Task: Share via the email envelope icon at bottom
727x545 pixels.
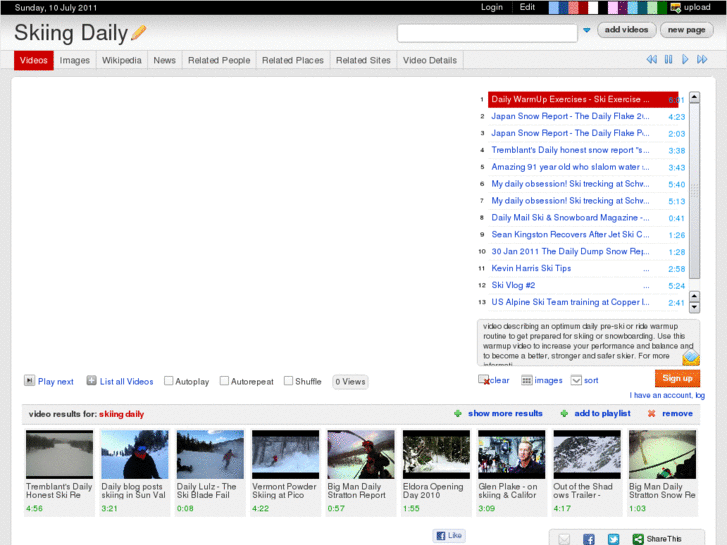Action: pos(564,539)
